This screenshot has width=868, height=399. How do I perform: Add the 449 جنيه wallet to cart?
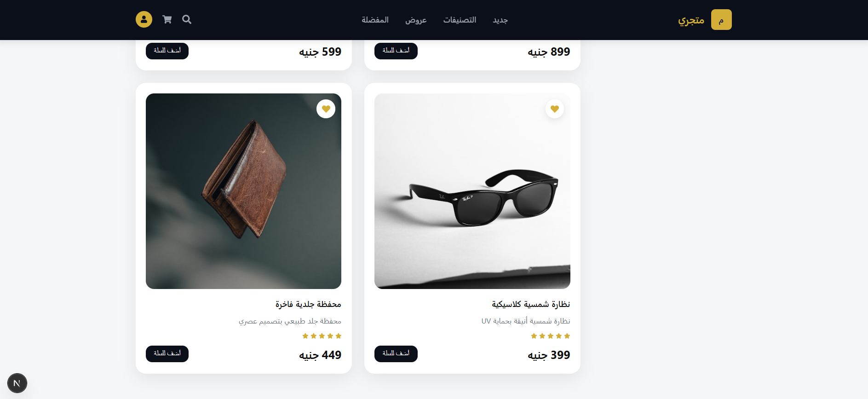(x=167, y=353)
